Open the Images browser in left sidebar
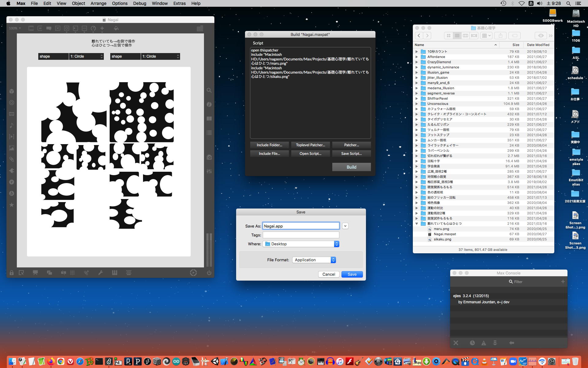The width and height of the screenshot is (588, 368). click(12, 148)
